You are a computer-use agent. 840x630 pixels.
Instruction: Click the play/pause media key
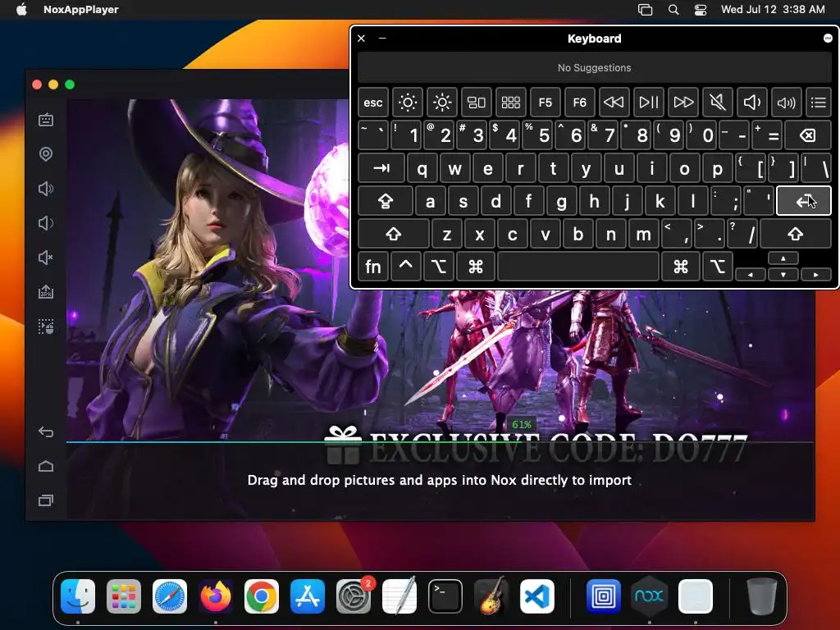point(648,103)
